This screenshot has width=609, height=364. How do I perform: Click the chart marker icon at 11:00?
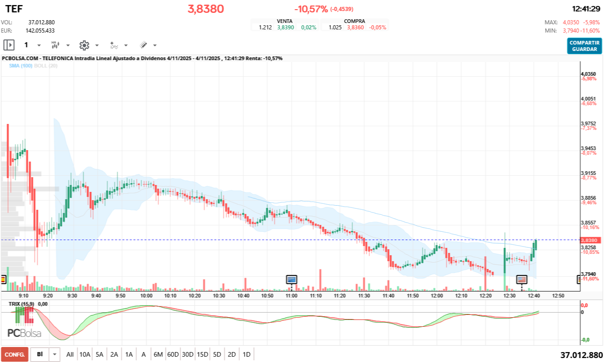coord(291,280)
